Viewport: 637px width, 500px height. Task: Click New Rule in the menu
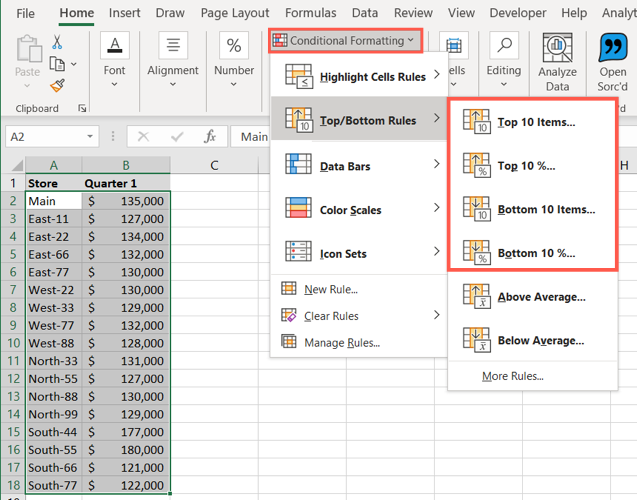(330, 290)
